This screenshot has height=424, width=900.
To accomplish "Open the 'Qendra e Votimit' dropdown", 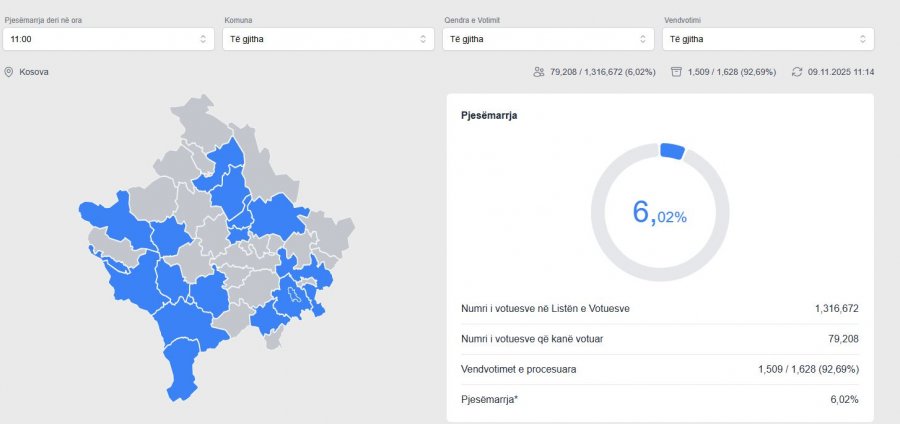I will [x=547, y=39].
